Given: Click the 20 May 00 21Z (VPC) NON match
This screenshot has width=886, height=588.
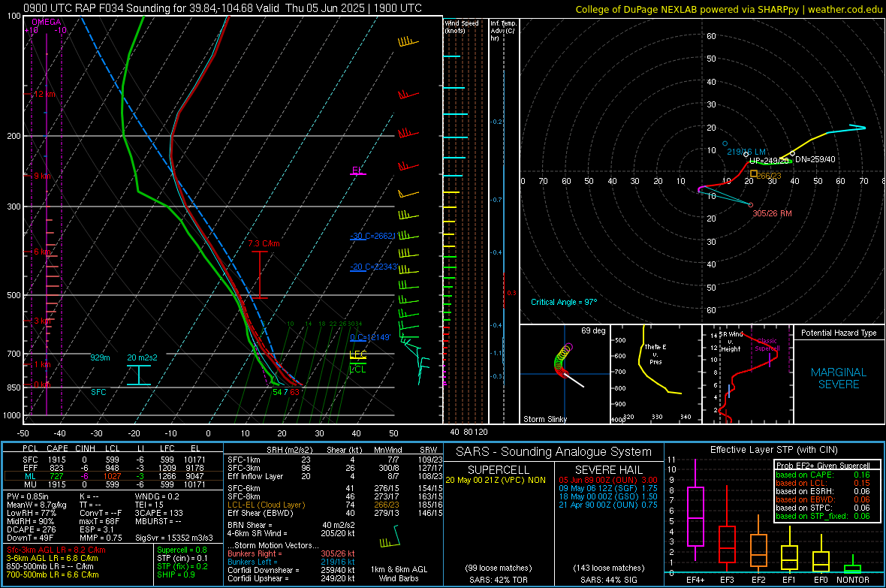Looking at the screenshot, I should (496, 480).
